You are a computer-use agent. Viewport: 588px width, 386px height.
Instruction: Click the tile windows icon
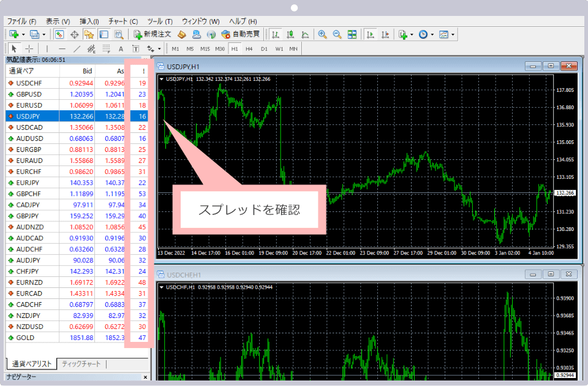pyautogui.click(x=352, y=34)
